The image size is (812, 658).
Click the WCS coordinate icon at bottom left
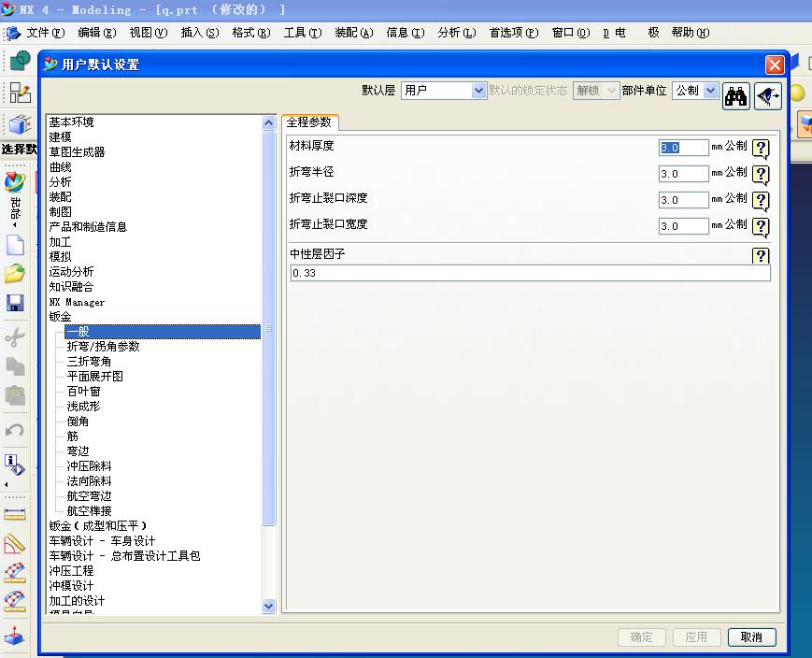coord(15,636)
